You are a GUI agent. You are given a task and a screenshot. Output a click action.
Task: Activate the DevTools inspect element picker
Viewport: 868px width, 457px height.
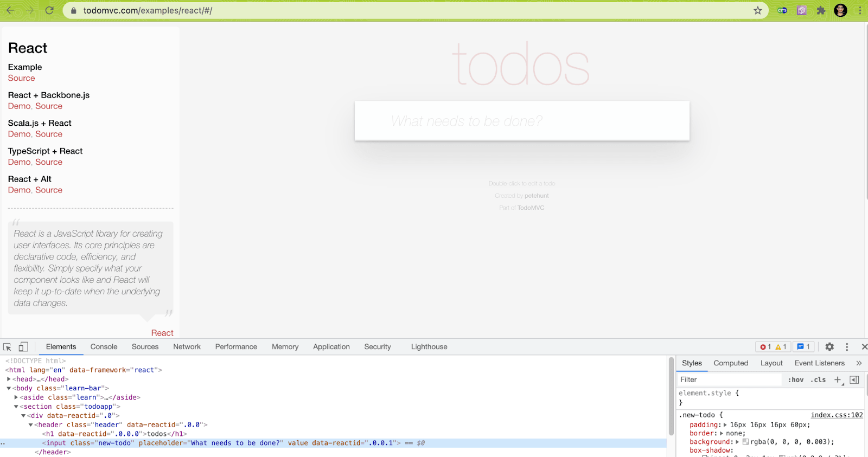pyautogui.click(x=7, y=347)
